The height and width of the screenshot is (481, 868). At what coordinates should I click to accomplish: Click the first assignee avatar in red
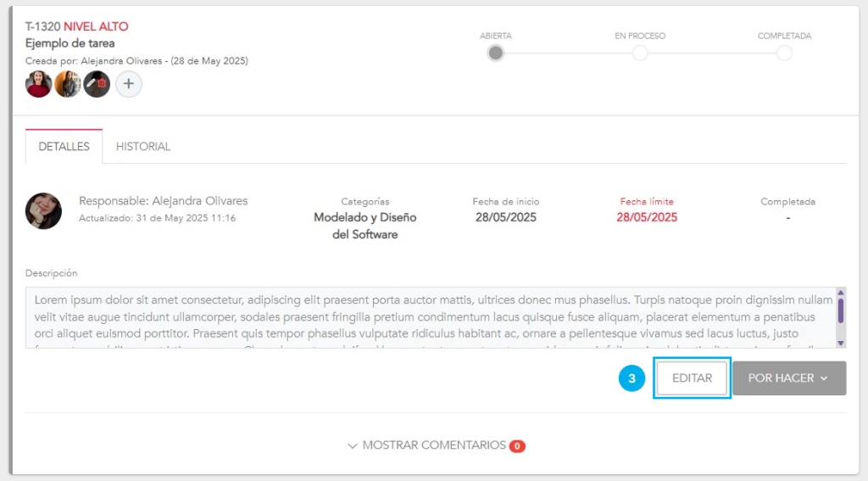pos(39,84)
